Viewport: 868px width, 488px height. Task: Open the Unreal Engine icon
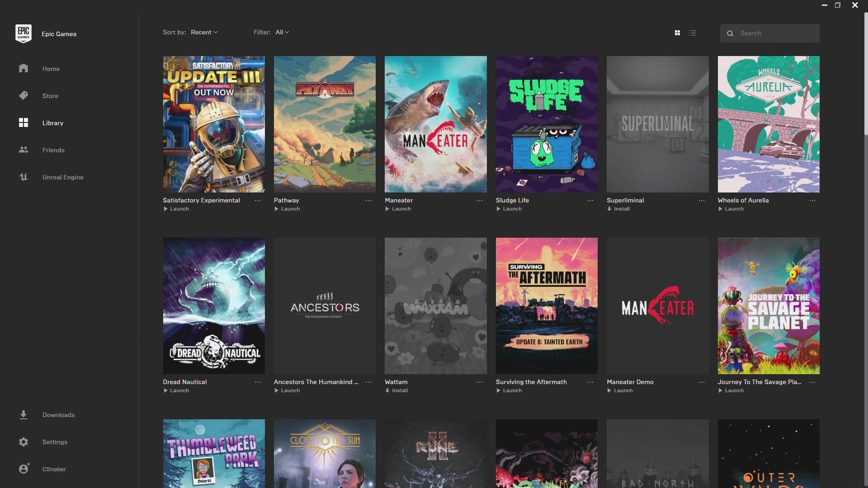point(24,177)
